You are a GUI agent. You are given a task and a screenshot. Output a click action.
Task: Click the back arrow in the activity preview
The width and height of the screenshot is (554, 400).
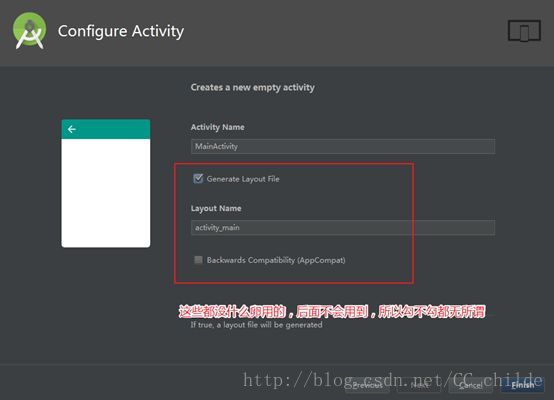72,129
